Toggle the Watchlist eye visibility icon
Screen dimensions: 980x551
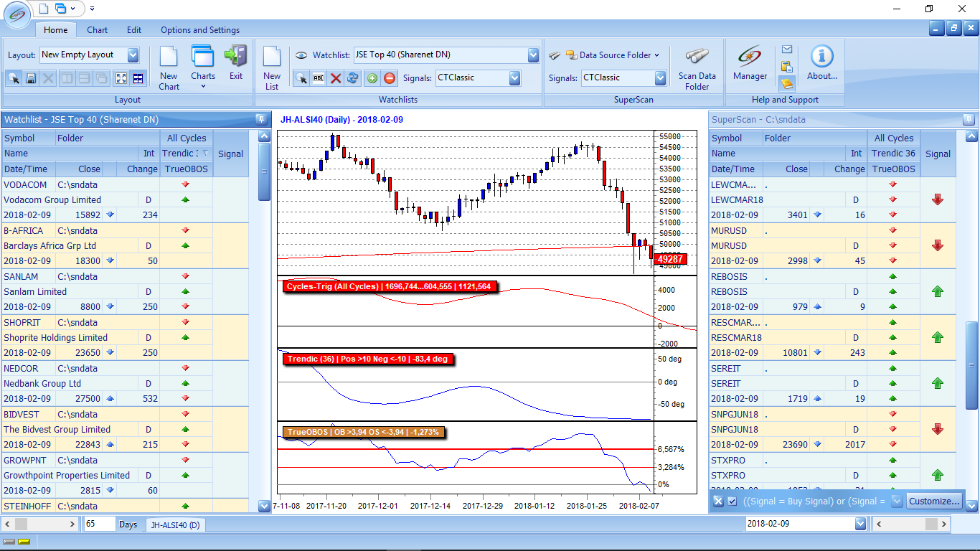(x=301, y=55)
